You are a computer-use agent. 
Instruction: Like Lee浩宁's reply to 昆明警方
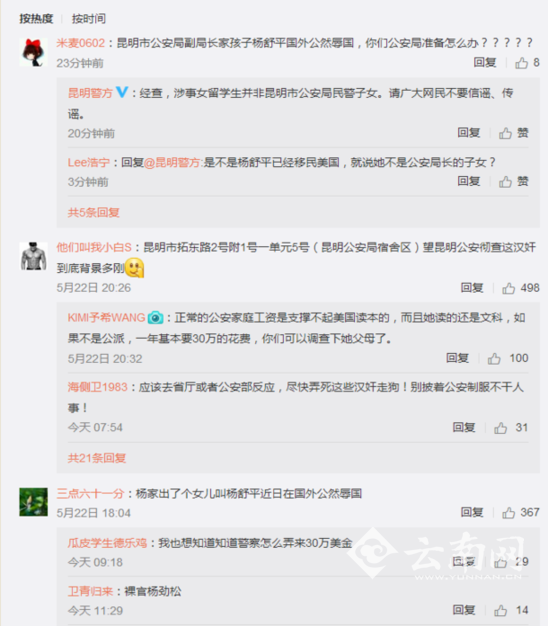coord(514,182)
